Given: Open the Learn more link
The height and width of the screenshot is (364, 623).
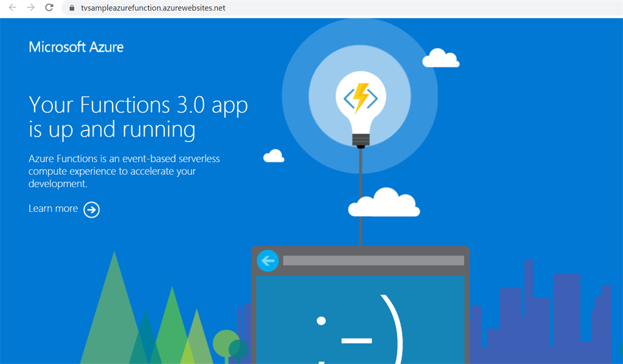Looking at the screenshot, I should click(x=53, y=208).
